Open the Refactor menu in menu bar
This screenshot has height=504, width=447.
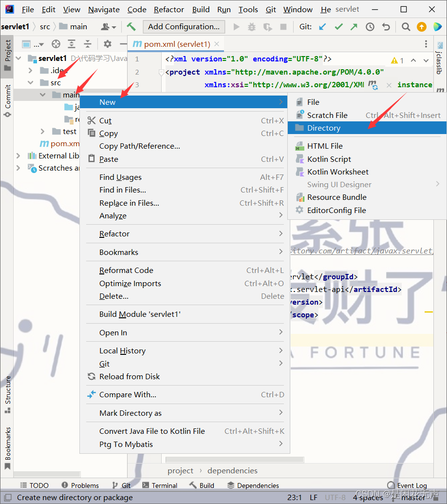168,9
